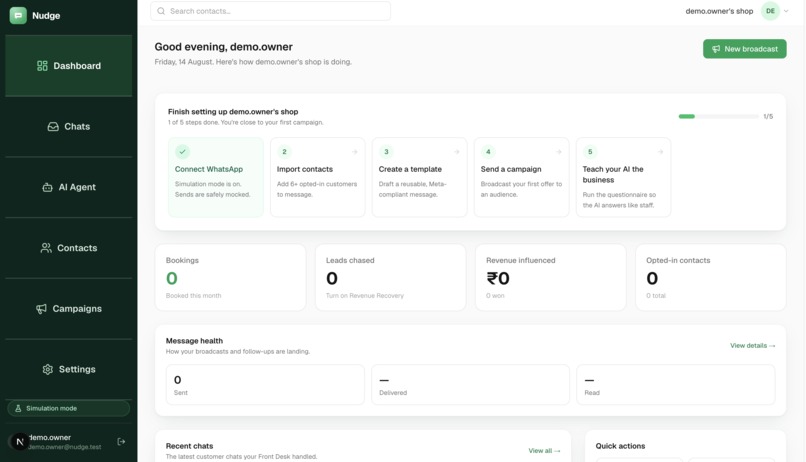The image size is (806, 462).
Task: Click the Delivered metric tile
Action: (470, 384)
